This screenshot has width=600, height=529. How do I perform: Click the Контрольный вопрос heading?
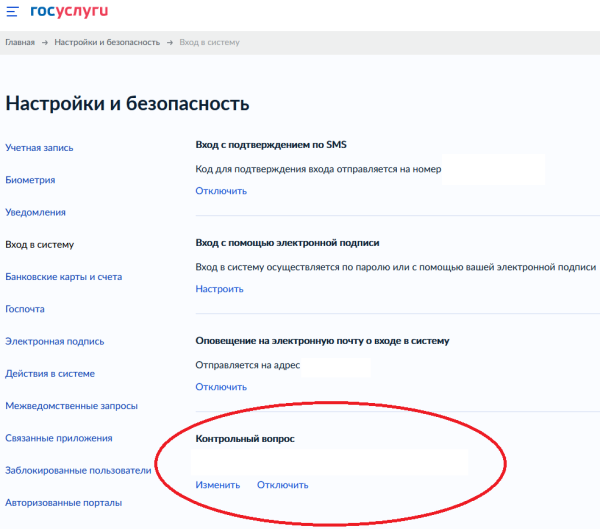click(x=245, y=439)
